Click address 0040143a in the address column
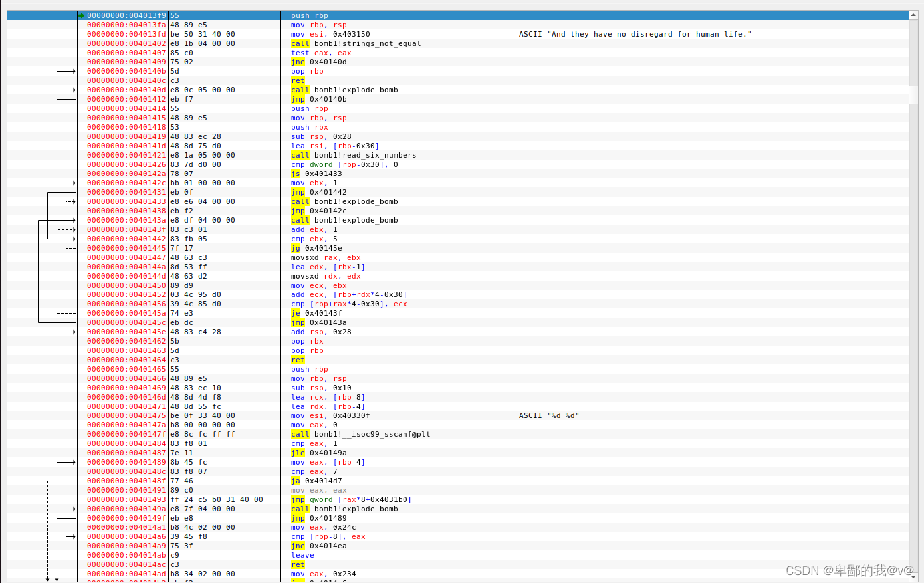Image resolution: width=924 pixels, height=583 pixels. pos(126,220)
